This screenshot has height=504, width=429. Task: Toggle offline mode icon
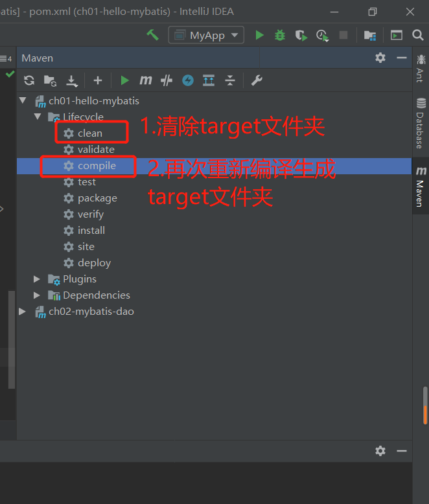[x=167, y=80]
